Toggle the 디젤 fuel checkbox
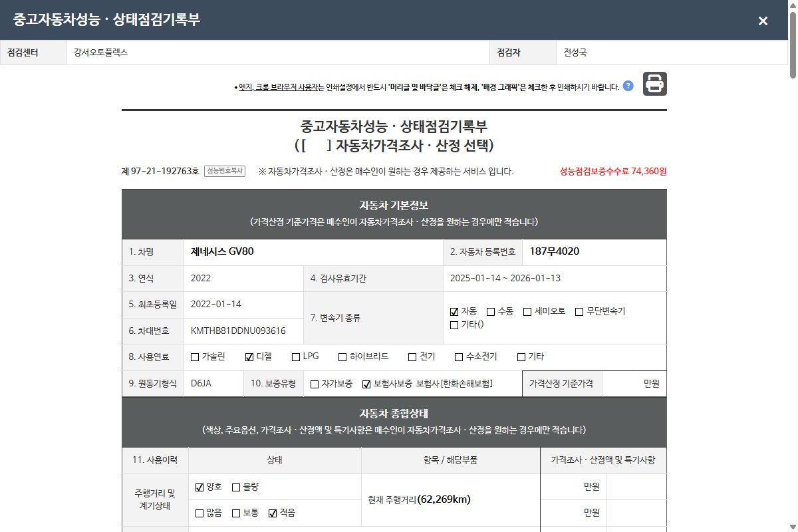 249,357
